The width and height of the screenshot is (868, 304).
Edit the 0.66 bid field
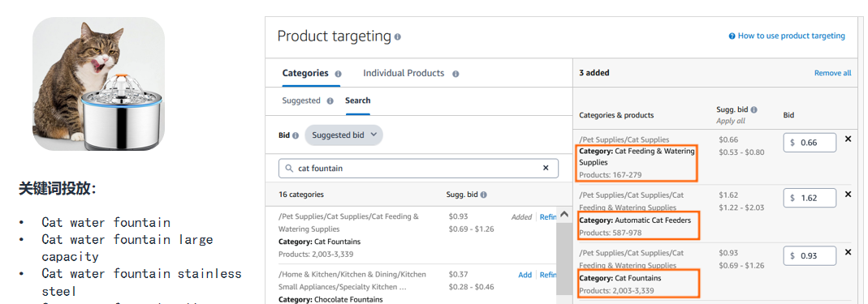(x=810, y=143)
